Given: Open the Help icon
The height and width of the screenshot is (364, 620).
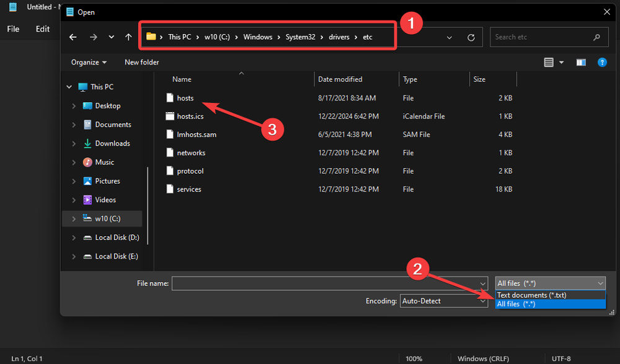Looking at the screenshot, I should pyautogui.click(x=602, y=62).
